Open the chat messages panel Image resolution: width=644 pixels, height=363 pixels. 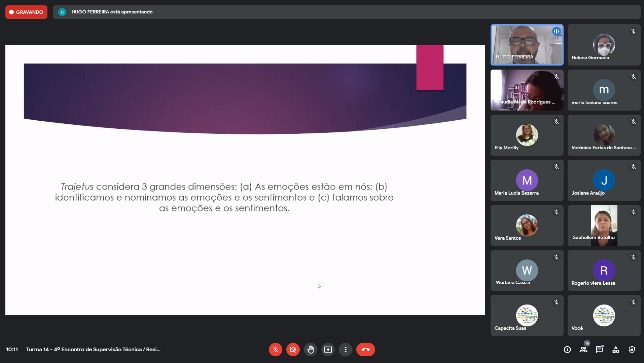click(600, 350)
